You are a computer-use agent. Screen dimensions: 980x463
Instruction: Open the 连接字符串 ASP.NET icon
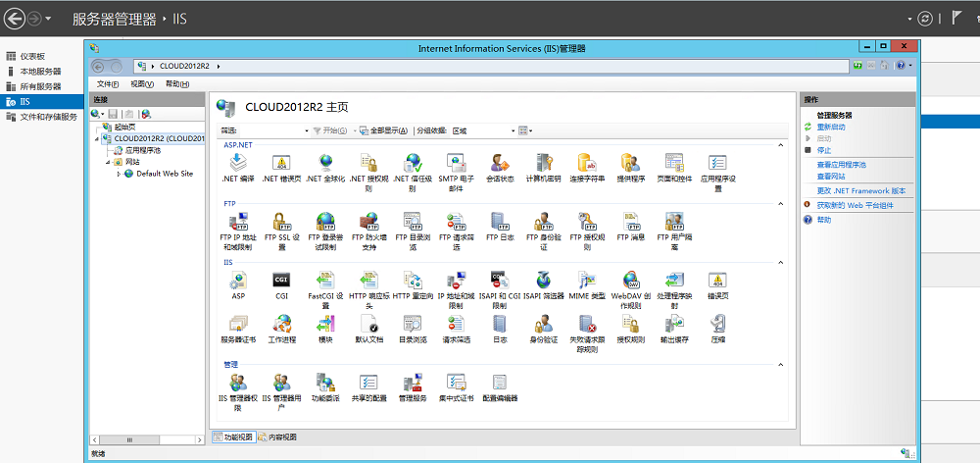point(587,169)
